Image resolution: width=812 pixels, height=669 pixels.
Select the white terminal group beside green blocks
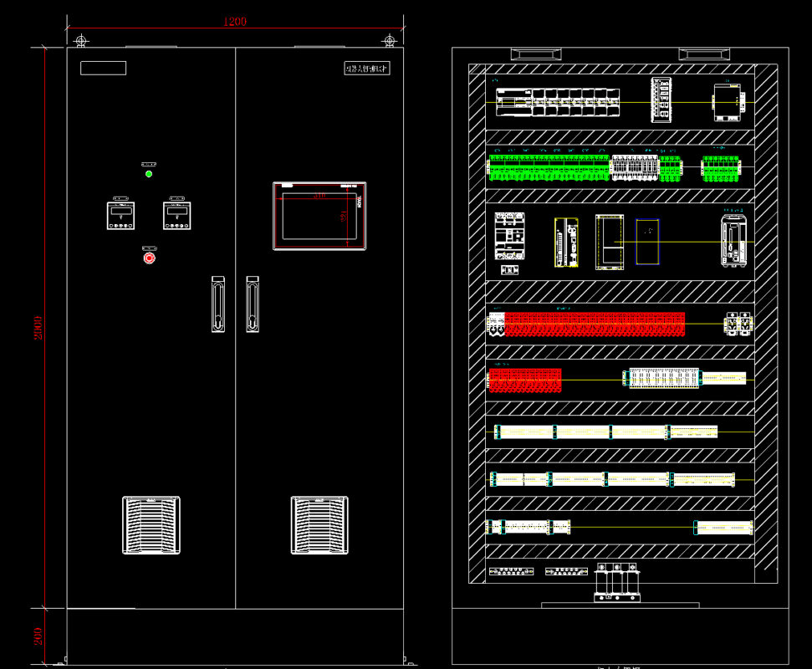[x=636, y=168]
